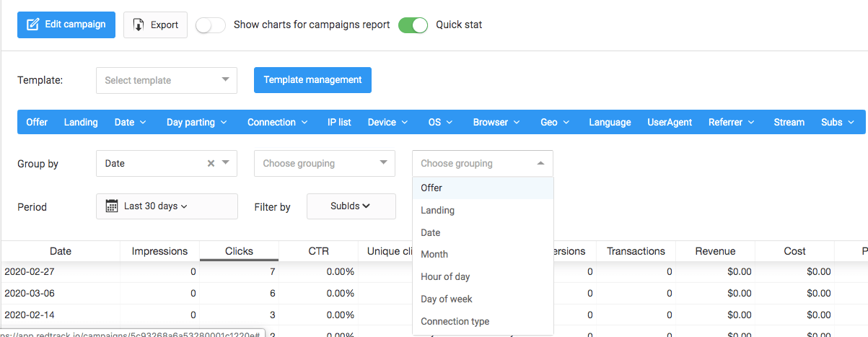Open the SubIds filter dropdown
The image size is (868, 337).
click(x=351, y=206)
